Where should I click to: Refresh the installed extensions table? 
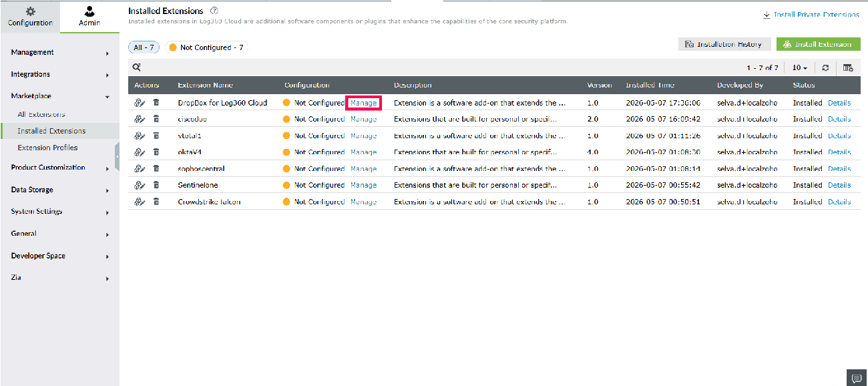(826, 68)
